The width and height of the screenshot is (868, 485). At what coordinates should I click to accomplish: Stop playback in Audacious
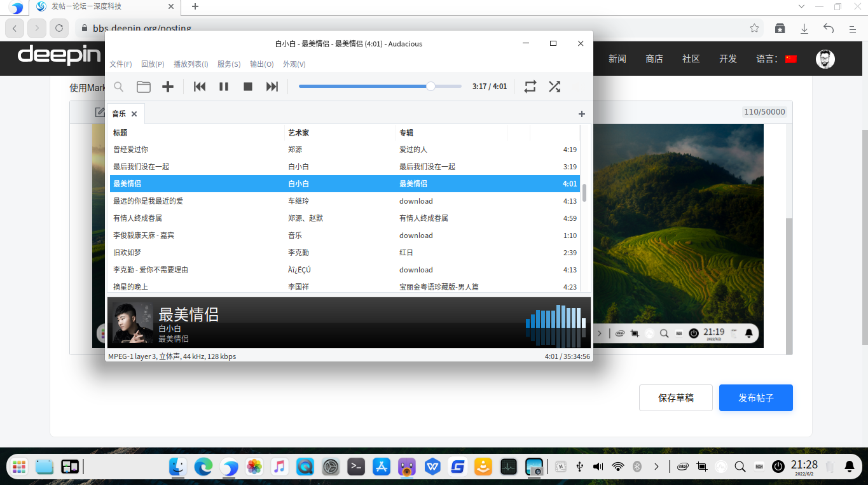(247, 87)
